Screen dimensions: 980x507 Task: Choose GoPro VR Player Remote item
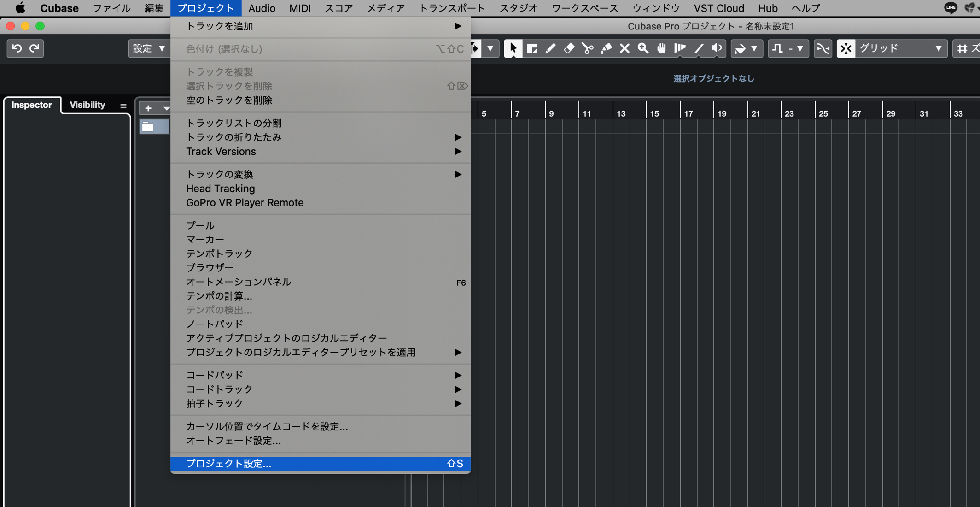click(x=320, y=203)
